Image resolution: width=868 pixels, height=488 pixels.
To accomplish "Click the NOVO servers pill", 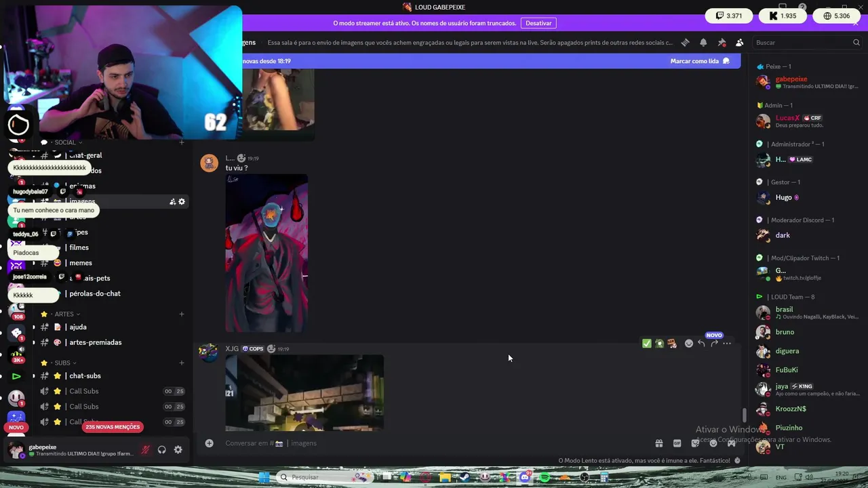I will point(16,428).
